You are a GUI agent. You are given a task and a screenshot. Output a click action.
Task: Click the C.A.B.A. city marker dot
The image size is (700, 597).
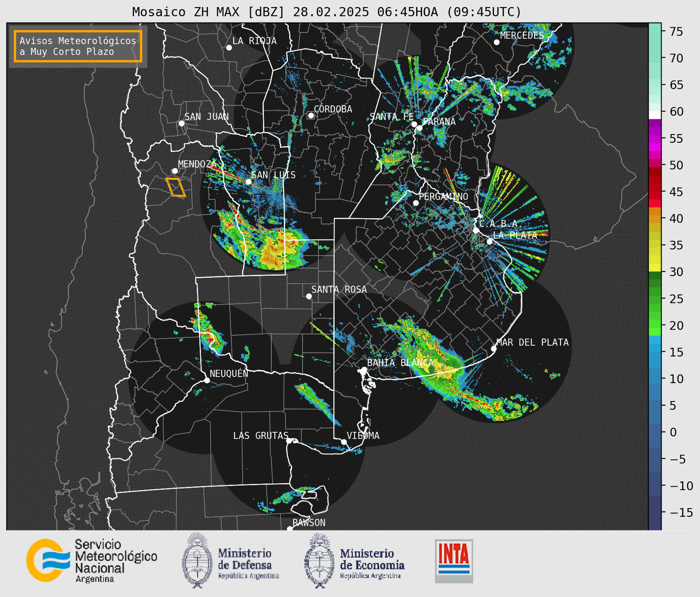[476, 230]
